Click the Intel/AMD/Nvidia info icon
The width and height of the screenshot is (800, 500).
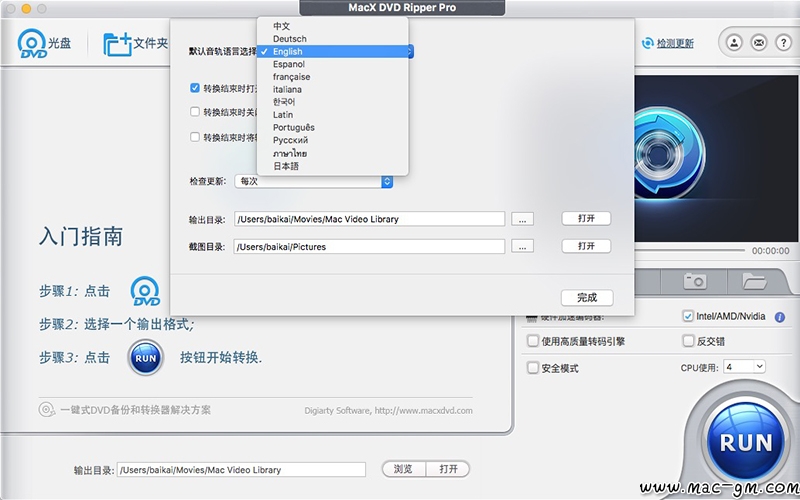780,317
